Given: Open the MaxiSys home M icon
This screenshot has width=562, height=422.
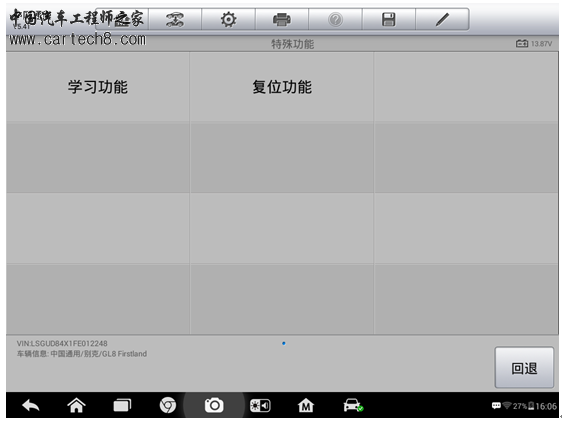Looking at the screenshot, I should 306,406.
